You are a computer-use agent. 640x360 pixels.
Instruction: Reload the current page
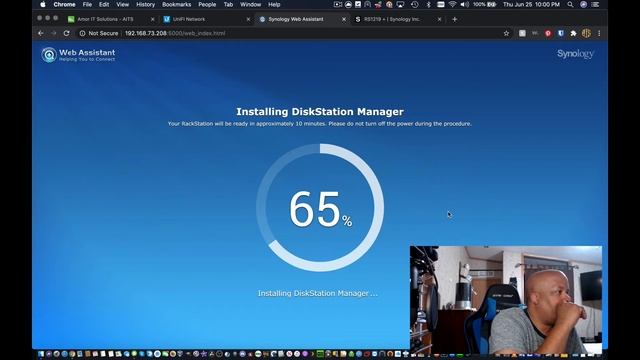67,33
